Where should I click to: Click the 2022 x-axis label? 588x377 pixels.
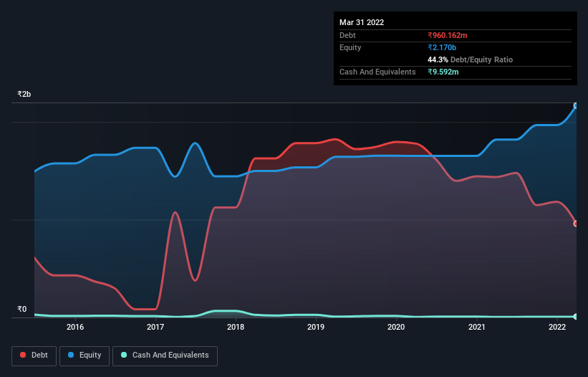click(557, 327)
